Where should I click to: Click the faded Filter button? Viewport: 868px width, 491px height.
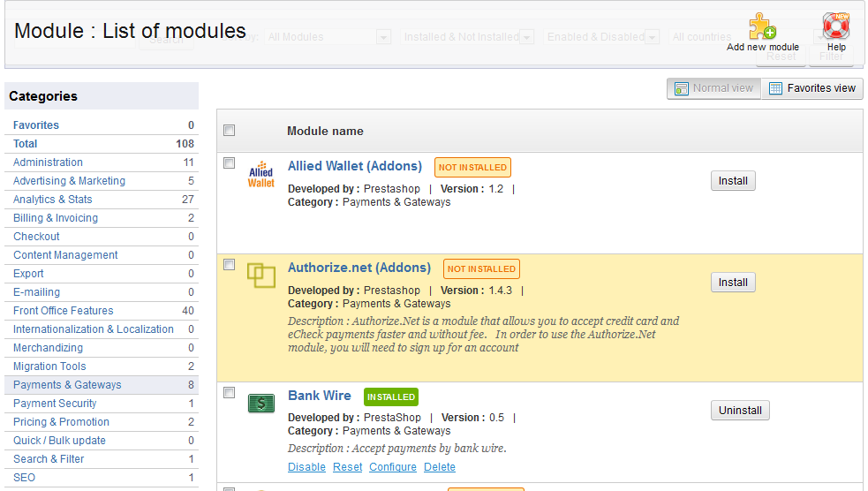(x=831, y=57)
